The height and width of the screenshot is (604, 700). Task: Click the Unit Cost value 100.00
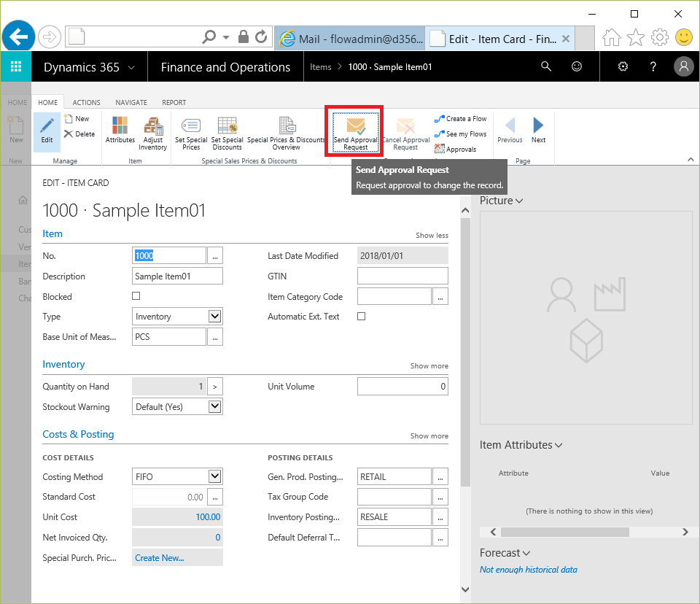(208, 517)
